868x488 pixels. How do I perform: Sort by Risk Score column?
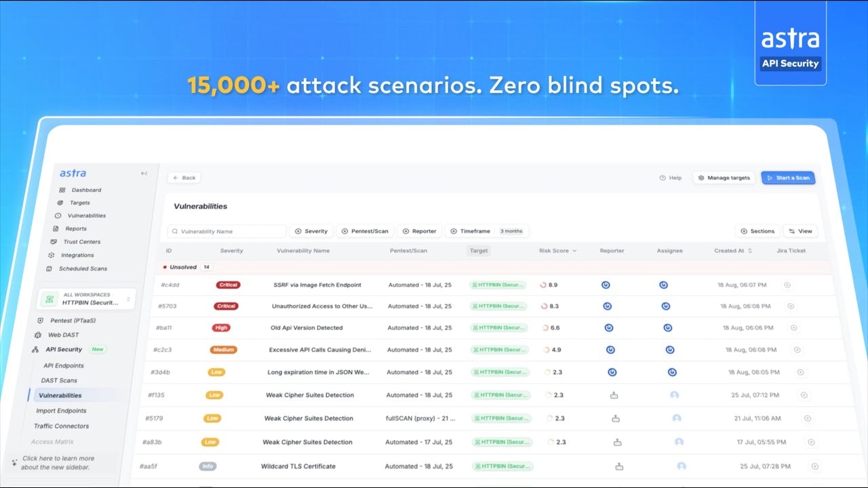(x=558, y=251)
